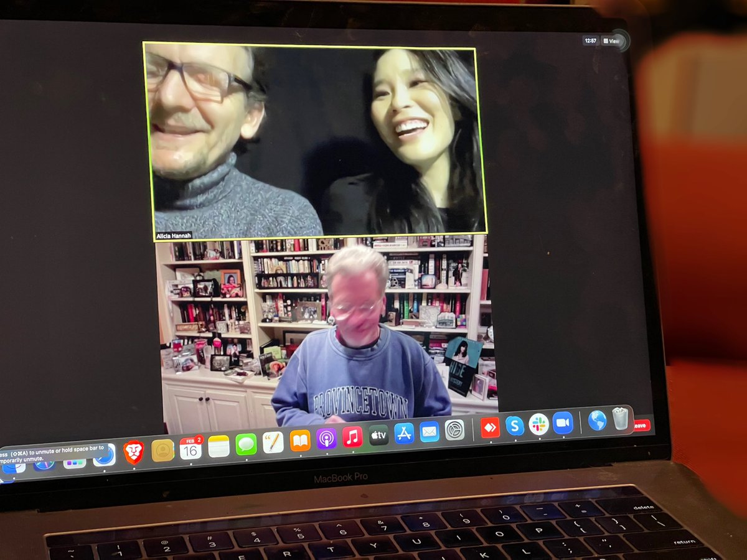
Task: Open the green Messages app
Action: 246,444
